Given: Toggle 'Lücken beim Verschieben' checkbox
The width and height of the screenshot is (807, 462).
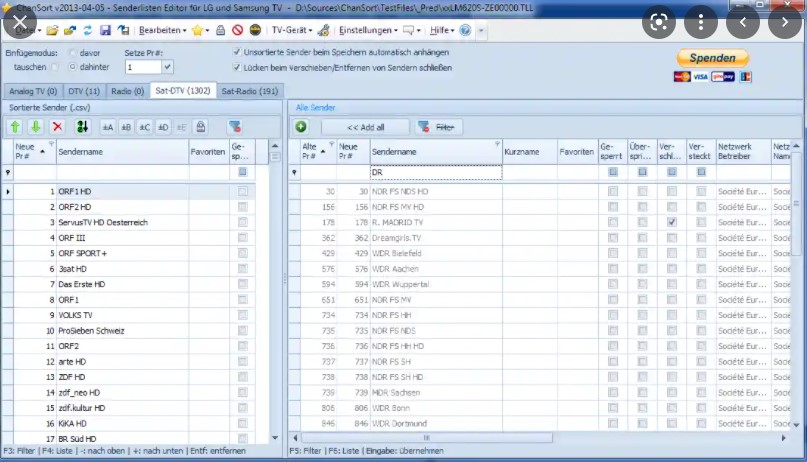Looking at the screenshot, I should 237,67.
